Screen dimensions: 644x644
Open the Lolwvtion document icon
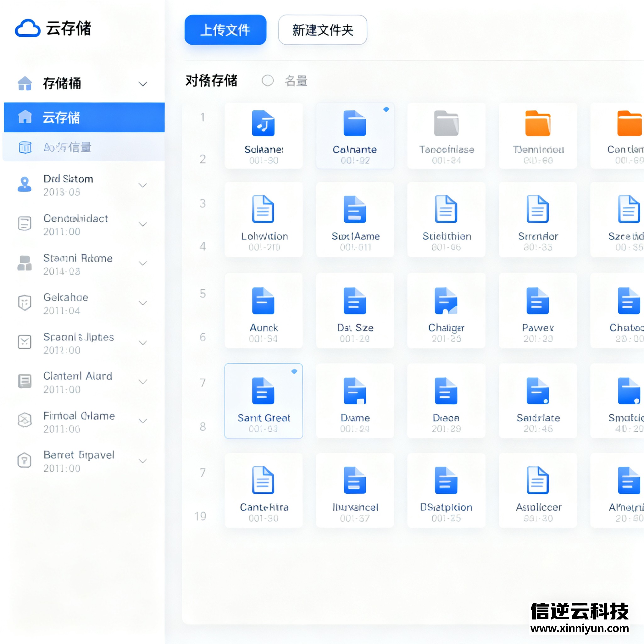point(263,209)
